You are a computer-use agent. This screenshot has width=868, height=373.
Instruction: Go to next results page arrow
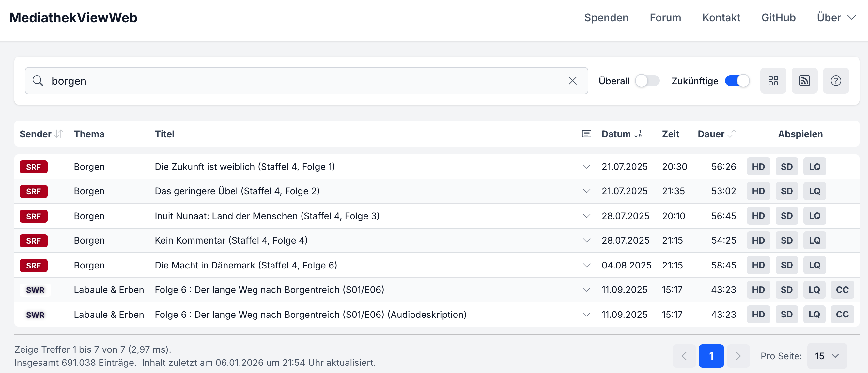pyautogui.click(x=738, y=356)
